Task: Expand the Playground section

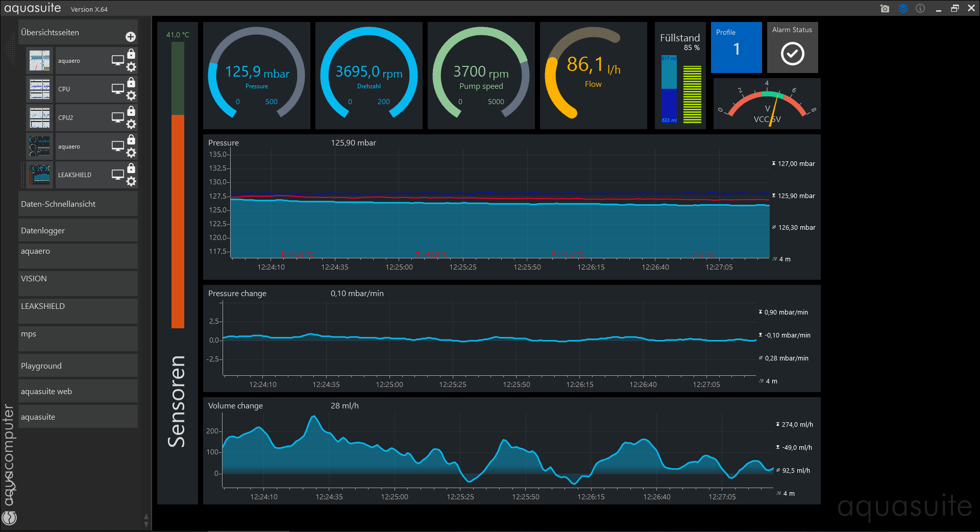Action: [78, 366]
